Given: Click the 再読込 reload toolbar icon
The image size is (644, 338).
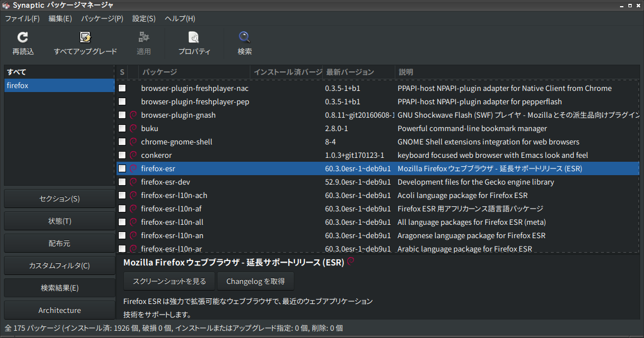Looking at the screenshot, I should (x=23, y=37).
